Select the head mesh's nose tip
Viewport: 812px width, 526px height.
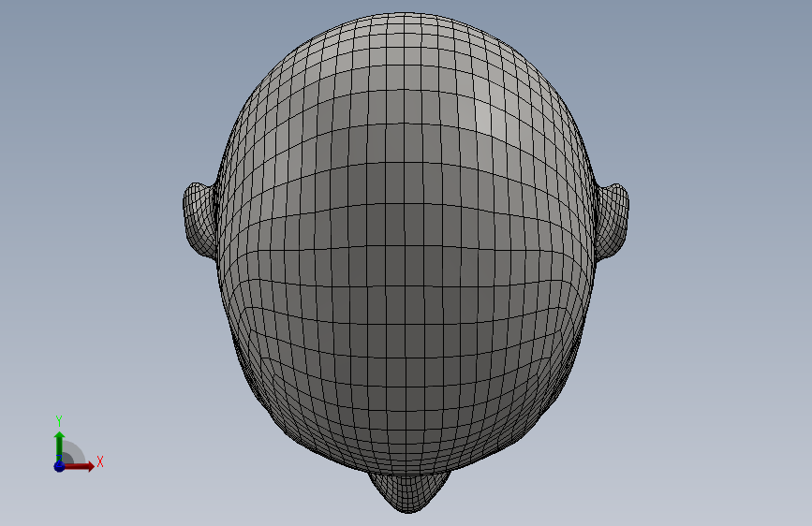[x=408, y=491]
